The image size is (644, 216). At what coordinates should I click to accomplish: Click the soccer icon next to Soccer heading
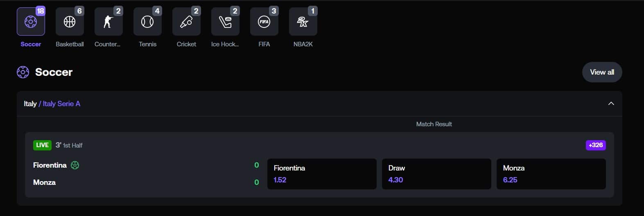(x=23, y=72)
